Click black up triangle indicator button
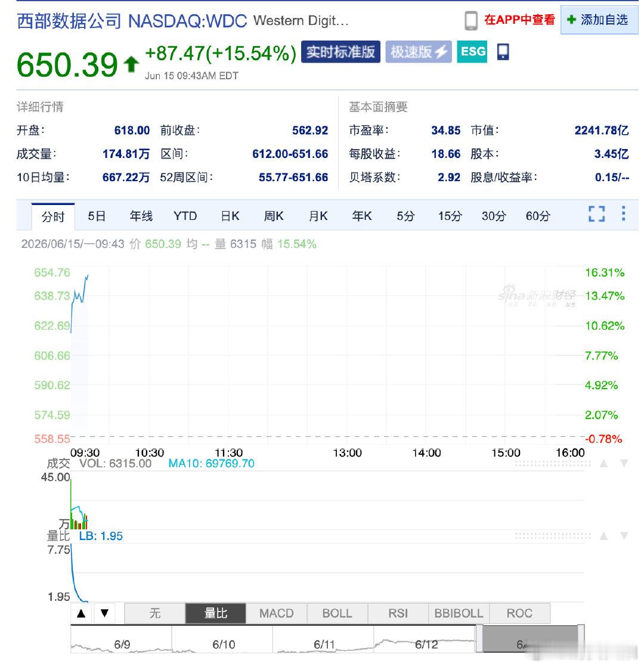Screen dimensions: 644x667 pyautogui.click(x=81, y=613)
